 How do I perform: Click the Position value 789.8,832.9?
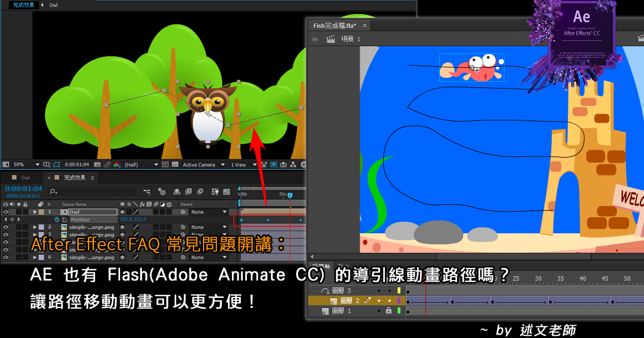tap(133, 219)
